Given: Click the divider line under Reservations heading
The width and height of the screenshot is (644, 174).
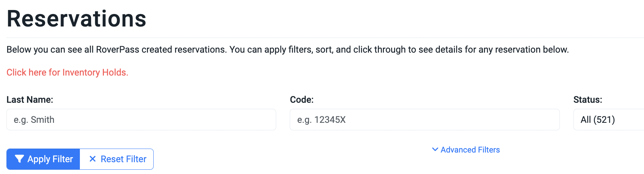Looking at the screenshot, I should coord(325,38).
